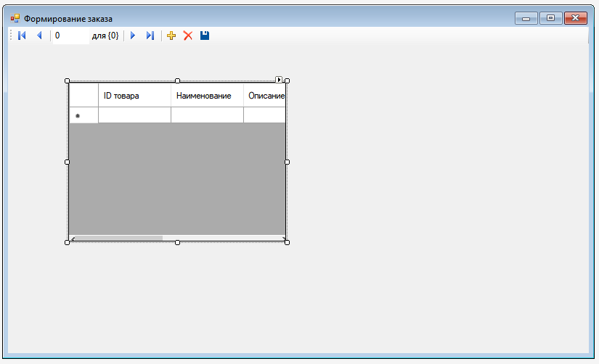Click the top-left select-all grid header cell
This screenshot has height=364, width=599.
tap(83, 96)
